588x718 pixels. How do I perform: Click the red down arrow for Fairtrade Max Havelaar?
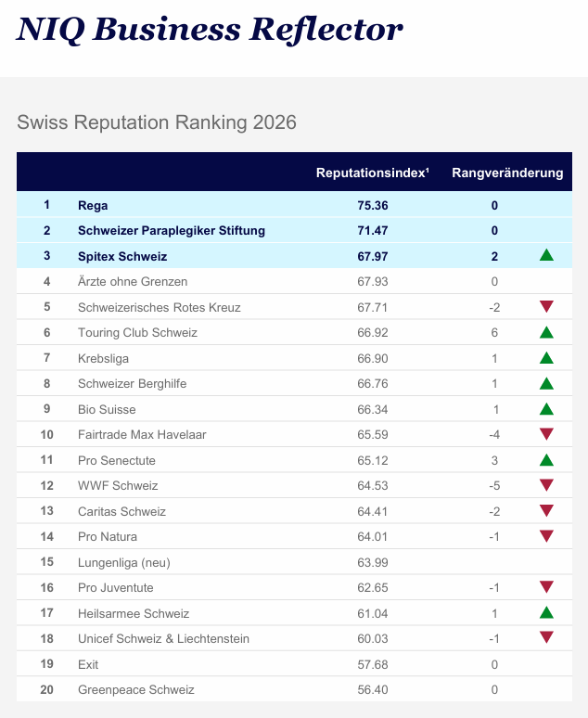coord(546,434)
